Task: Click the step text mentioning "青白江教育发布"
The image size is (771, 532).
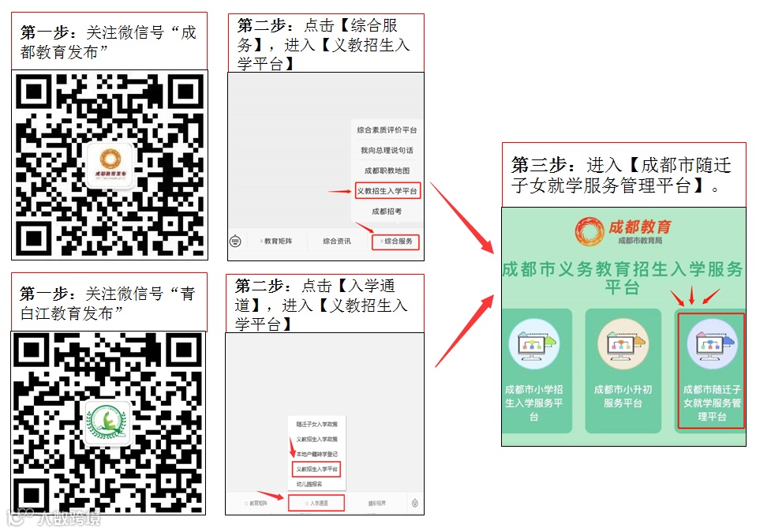Action: coord(107,303)
